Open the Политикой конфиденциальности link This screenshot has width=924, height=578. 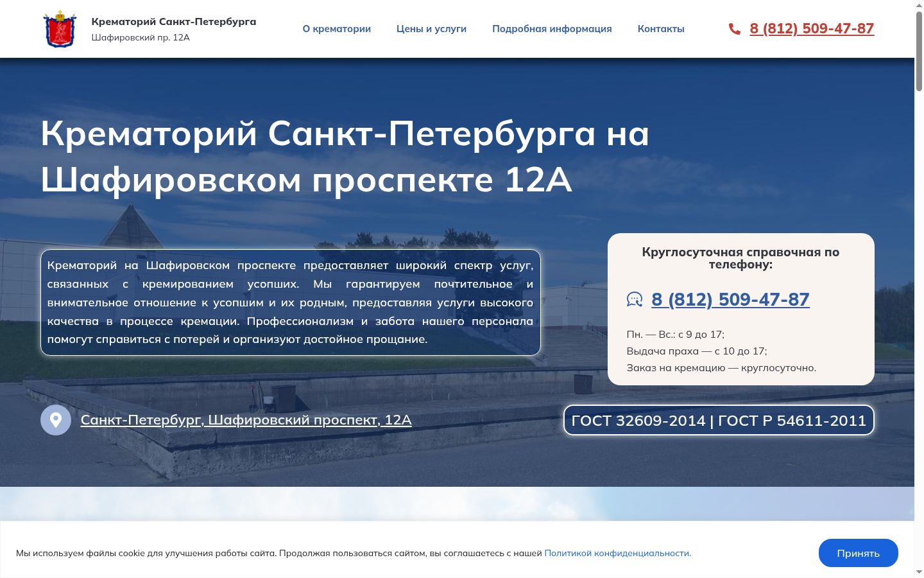click(617, 553)
